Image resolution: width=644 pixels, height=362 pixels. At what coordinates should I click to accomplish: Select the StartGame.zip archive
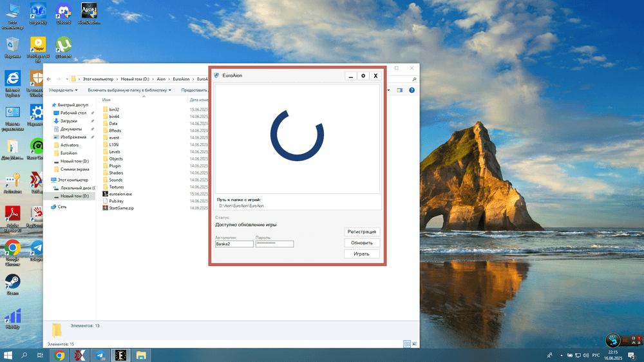(121, 208)
